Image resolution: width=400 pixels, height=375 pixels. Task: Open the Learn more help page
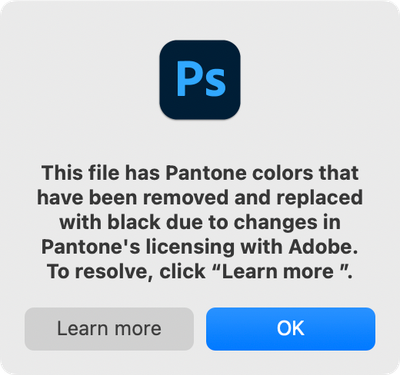(x=109, y=329)
